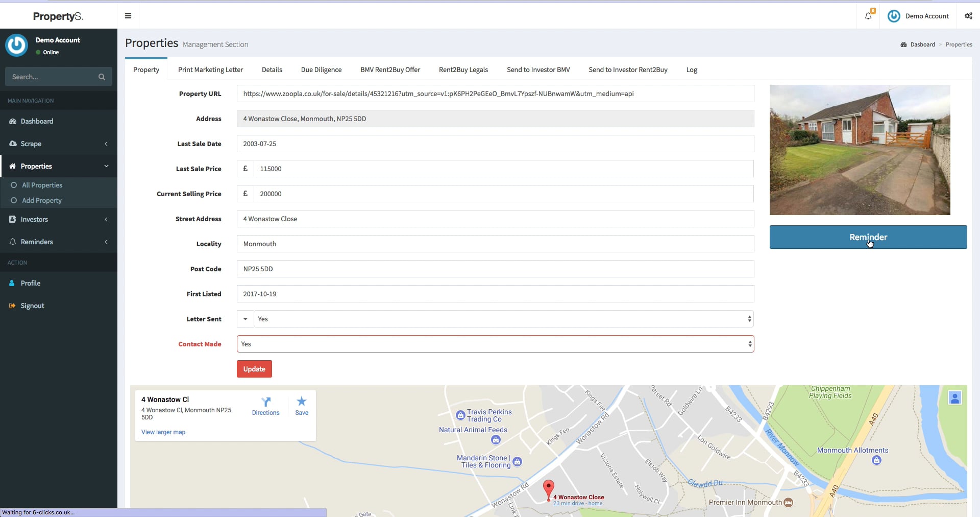Screen dimensions: 980x517
Task: Open the Log tab
Action: [692, 69]
